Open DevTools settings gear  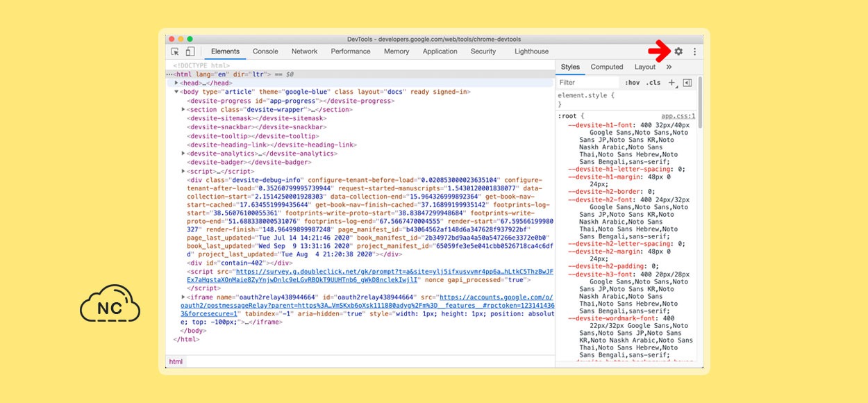678,51
